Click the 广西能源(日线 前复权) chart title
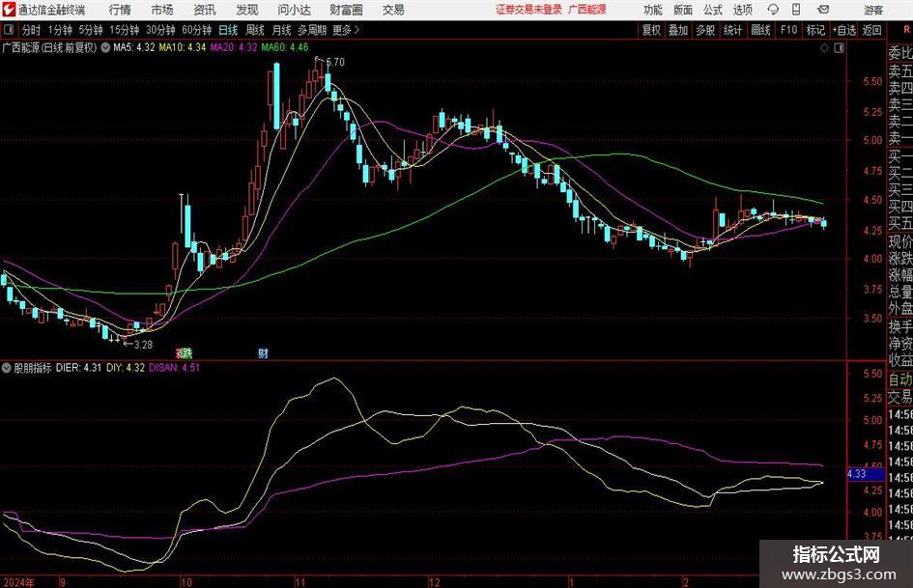The image size is (913, 588). click(x=49, y=47)
